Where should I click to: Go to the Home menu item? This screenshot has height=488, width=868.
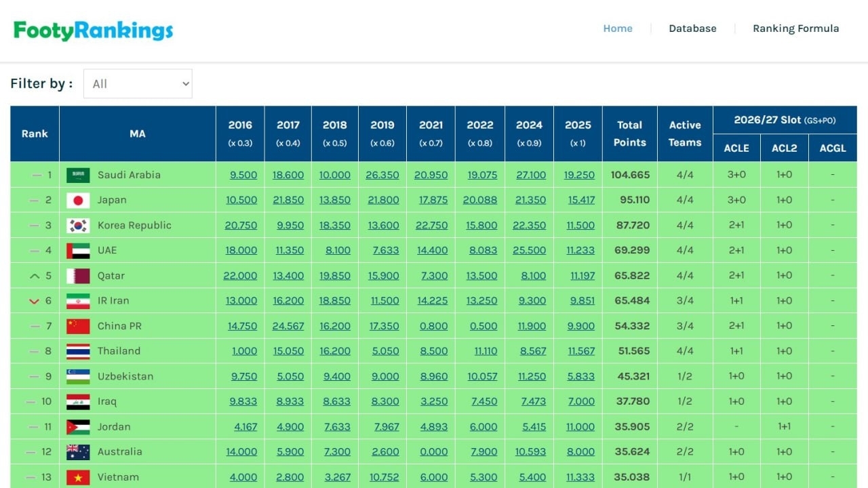tap(618, 28)
